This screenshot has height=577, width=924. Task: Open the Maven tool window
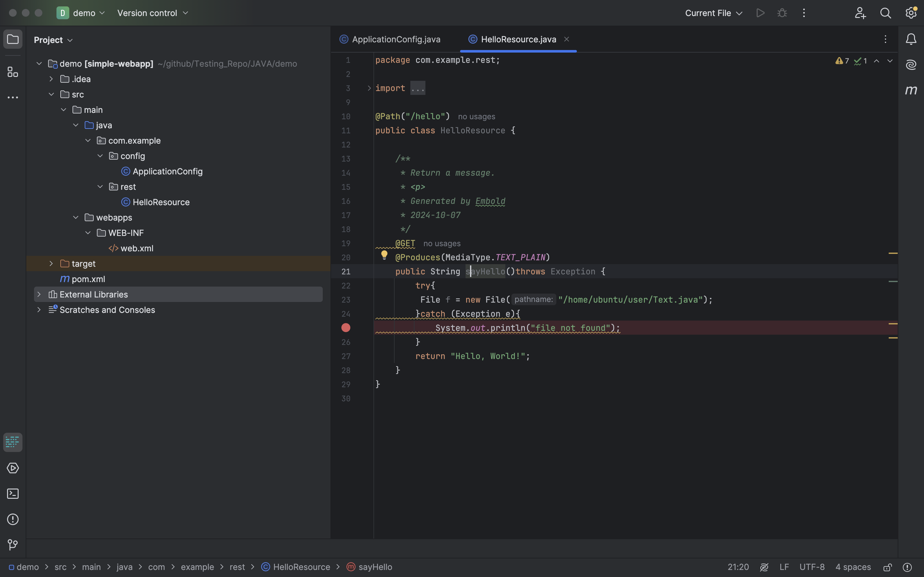point(911,90)
